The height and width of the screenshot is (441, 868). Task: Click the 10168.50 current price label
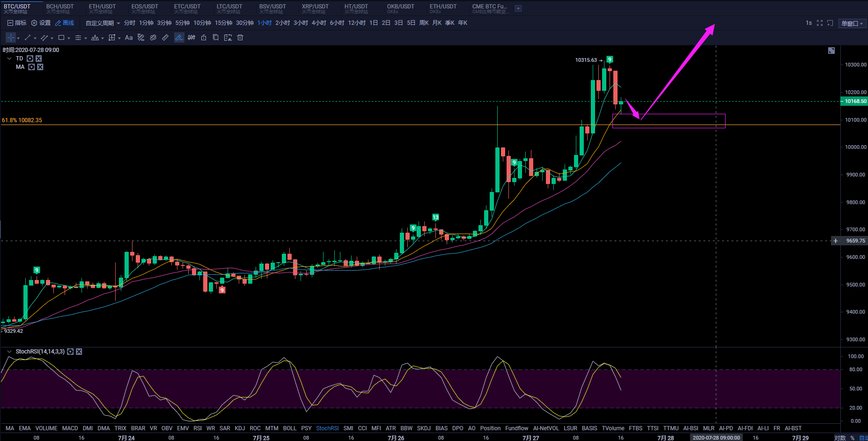(855, 102)
